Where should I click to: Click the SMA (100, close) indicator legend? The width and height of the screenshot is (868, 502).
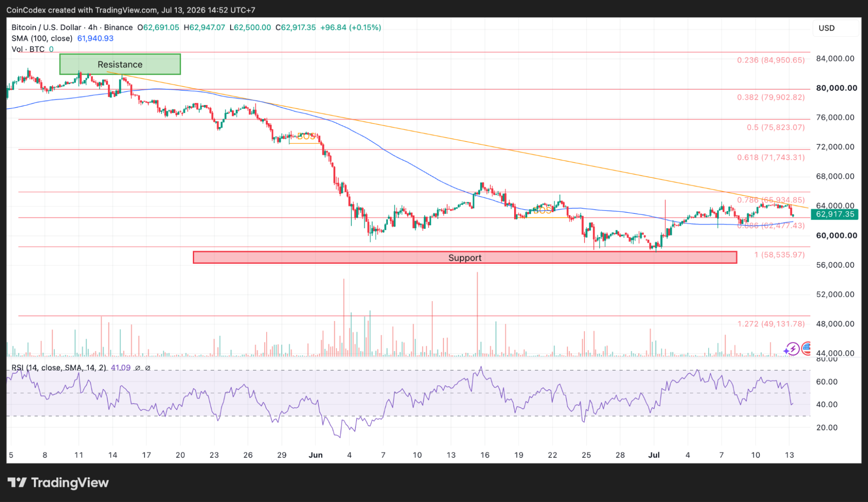click(x=42, y=38)
